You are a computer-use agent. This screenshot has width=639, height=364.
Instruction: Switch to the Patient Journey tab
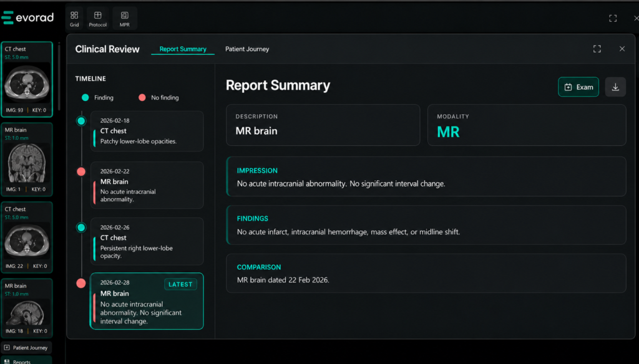247,49
